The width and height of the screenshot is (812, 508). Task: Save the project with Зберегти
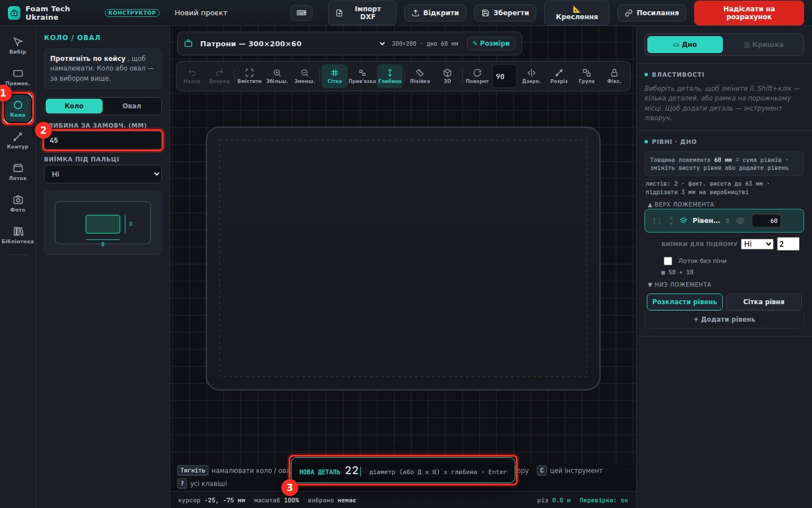pyautogui.click(x=505, y=13)
